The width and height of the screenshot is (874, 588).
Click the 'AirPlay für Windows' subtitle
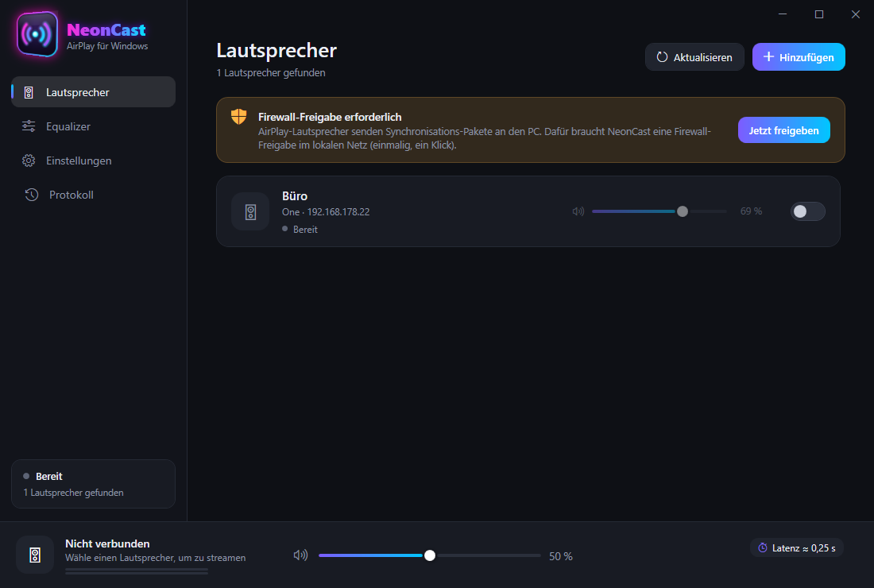click(107, 46)
